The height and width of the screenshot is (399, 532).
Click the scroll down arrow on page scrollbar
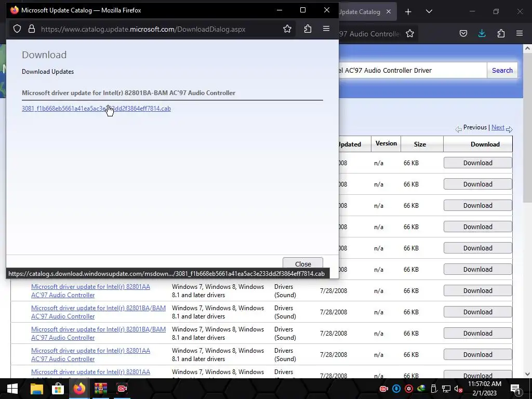pyautogui.click(x=528, y=374)
